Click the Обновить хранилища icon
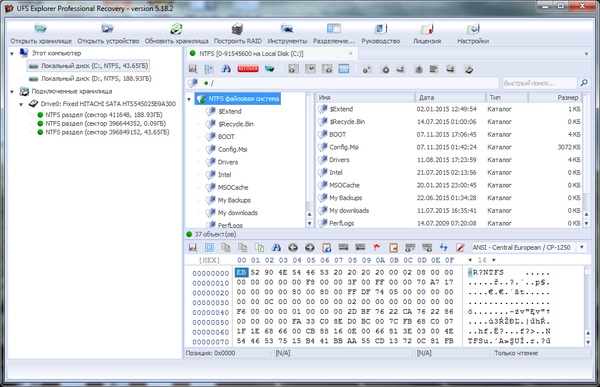The image size is (600, 387). tap(176, 29)
